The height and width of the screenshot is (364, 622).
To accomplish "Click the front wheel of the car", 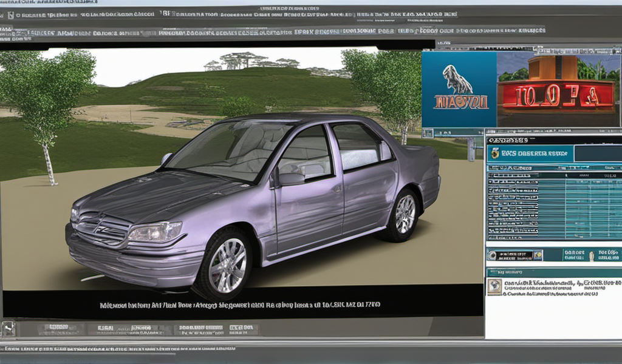I will click(x=227, y=265).
